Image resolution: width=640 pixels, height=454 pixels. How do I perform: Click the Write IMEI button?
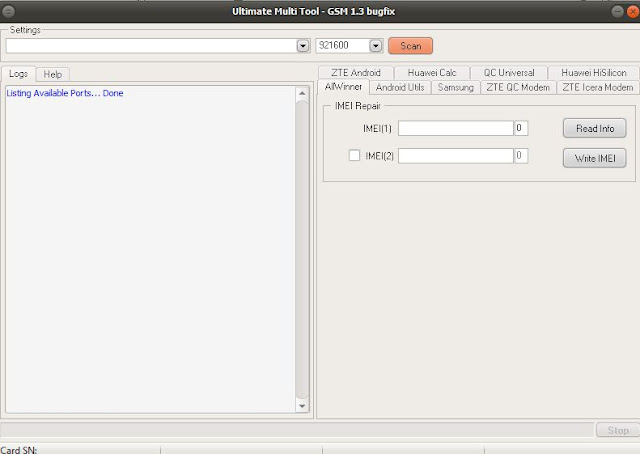click(x=595, y=158)
